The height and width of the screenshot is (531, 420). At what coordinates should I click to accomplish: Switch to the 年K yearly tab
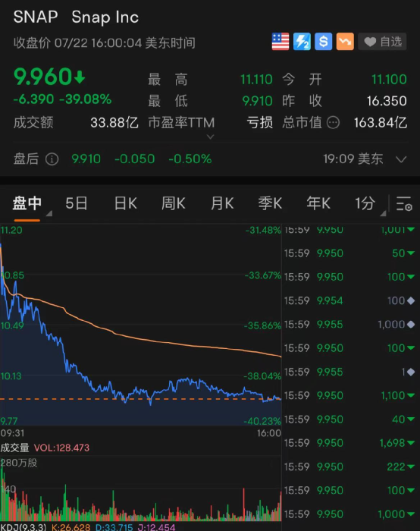click(318, 203)
